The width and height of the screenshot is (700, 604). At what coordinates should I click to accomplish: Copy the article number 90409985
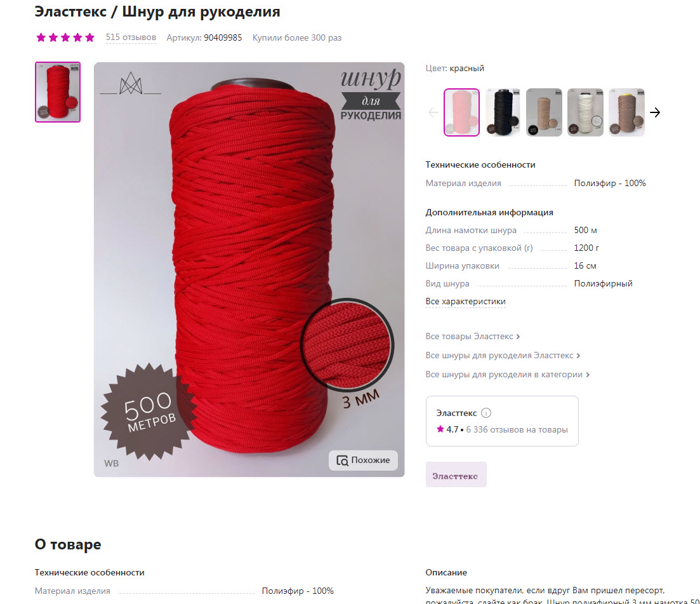[x=223, y=38]
